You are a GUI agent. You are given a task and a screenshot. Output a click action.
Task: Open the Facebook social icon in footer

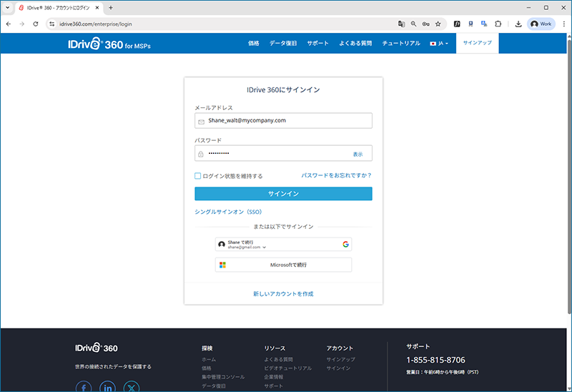84,387
